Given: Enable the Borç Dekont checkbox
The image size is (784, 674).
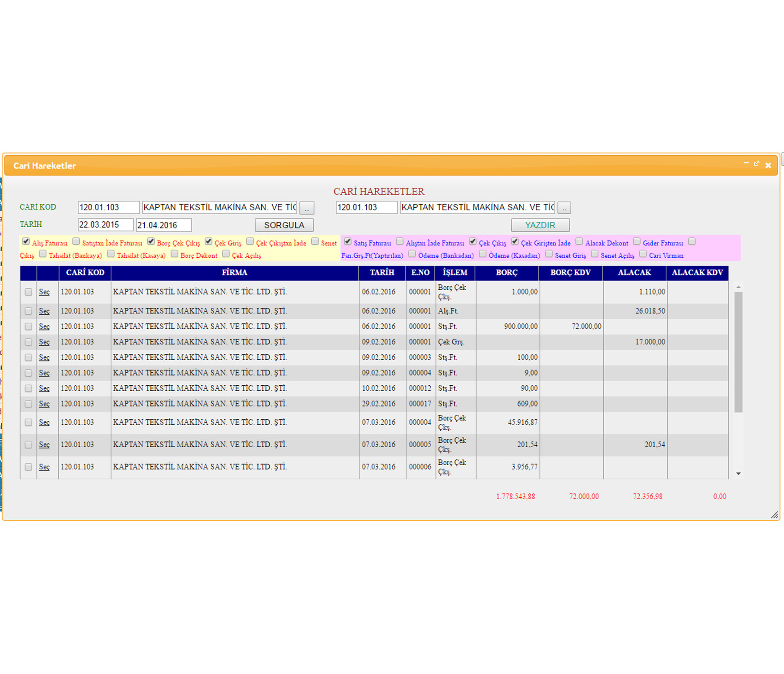Looking at the screenshot, I should pos(174,253).
